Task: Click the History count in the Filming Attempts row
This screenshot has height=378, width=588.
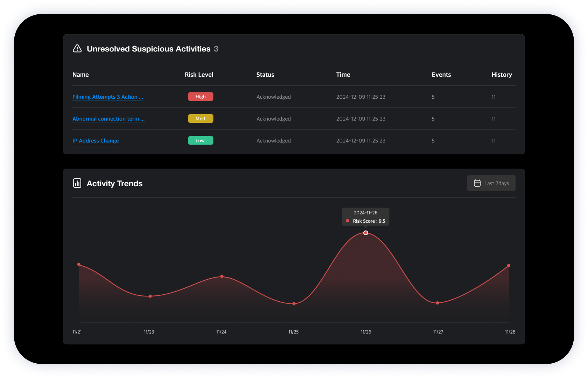Action: pos(493,97)
